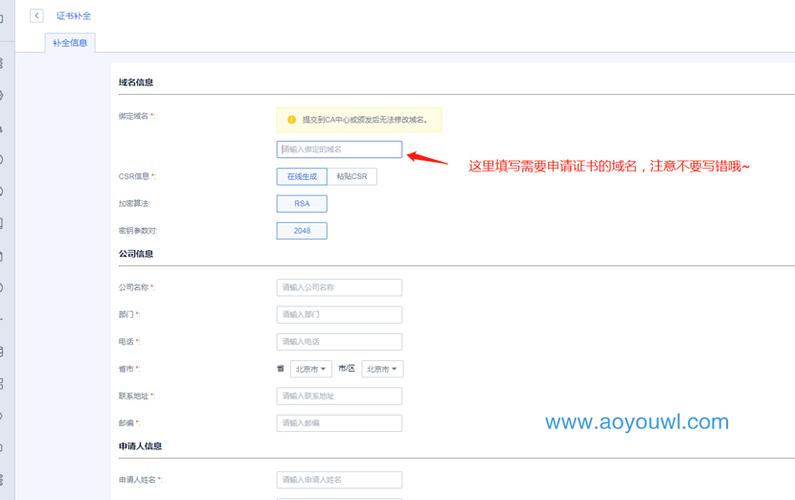Click the 电话 input field
Image resolution: width=795 pixels, height=500 pixels.
coord(339,341)
